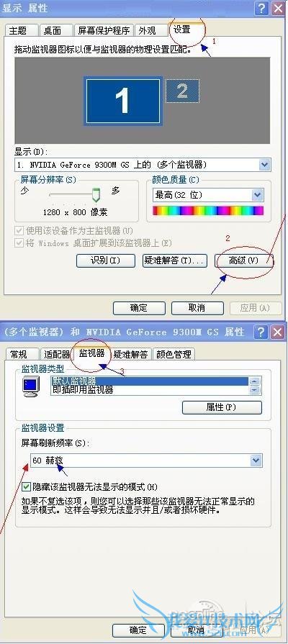Toggle 使用该设备作为主监视器 checkbox
288x644 pixels.
[x=19, y=231]
